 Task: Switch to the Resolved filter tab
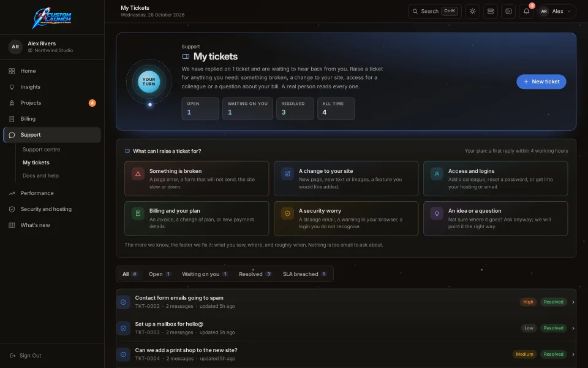(255, 274)
